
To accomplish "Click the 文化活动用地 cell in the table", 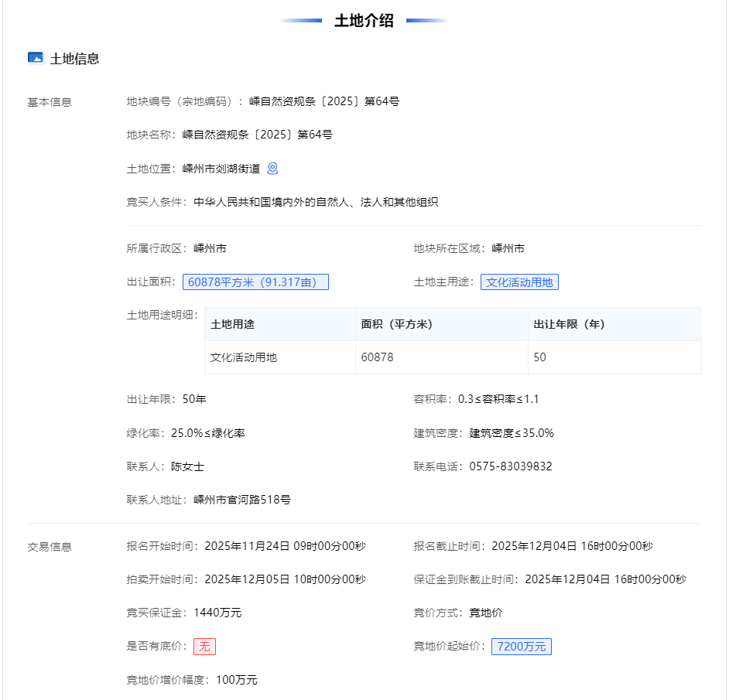I will click(244, 358).
